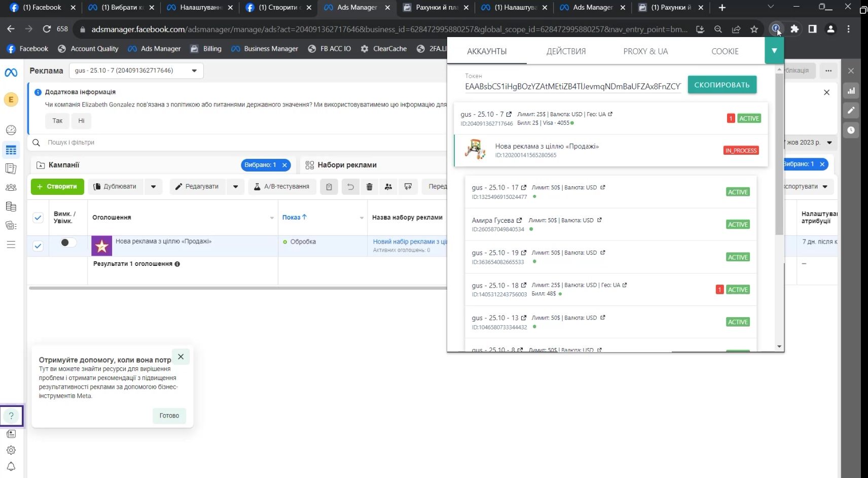Open the charts icon in right panel
868x478 pixels.
pos(851,91)
